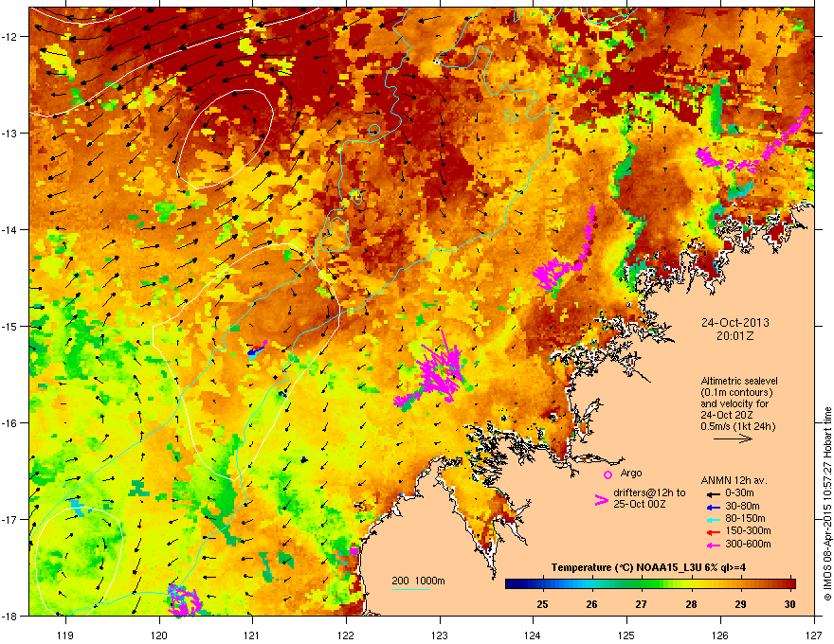Click the blue-red mooring arrows near 121E 15.3S
Screen dimensions: 834x644
point(257,350)
